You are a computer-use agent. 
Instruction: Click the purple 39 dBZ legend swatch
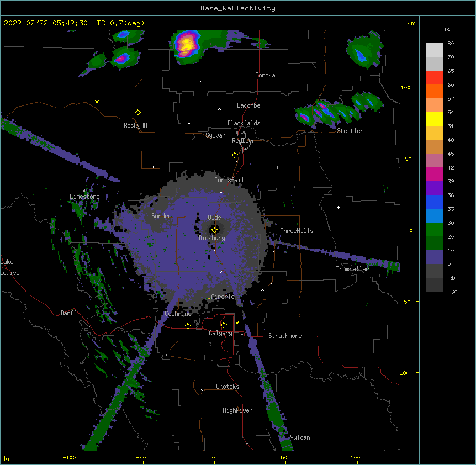(434, 188)
